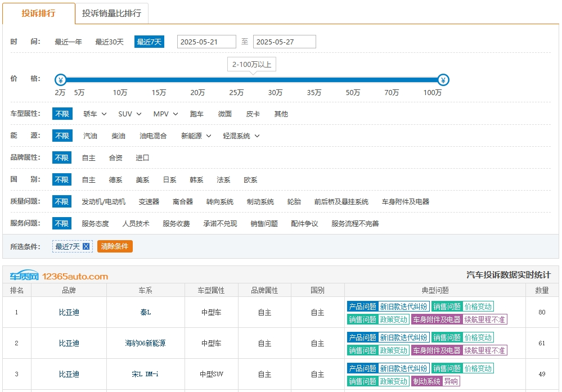
Task: Click the right yen price slider handle
Action: 443,80
